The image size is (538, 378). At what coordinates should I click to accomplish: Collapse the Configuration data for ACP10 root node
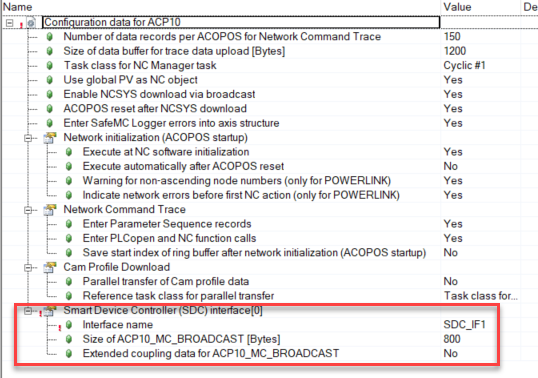[x=10, y=23]
